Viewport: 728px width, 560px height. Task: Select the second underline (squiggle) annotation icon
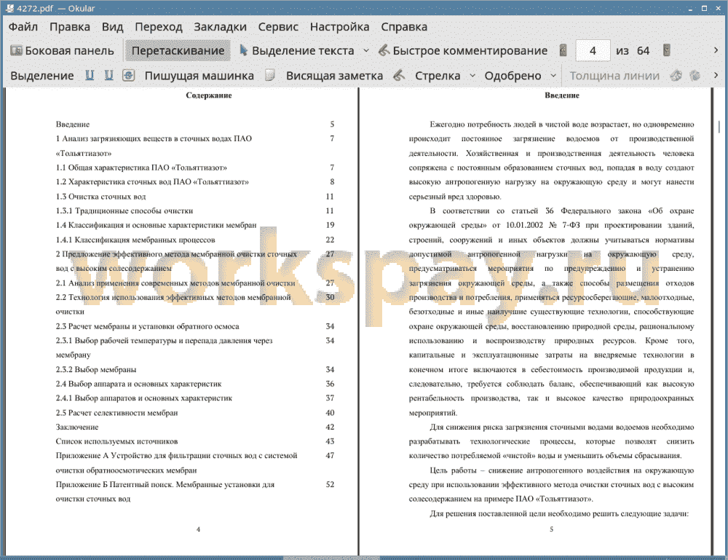[x=108, y=75]
